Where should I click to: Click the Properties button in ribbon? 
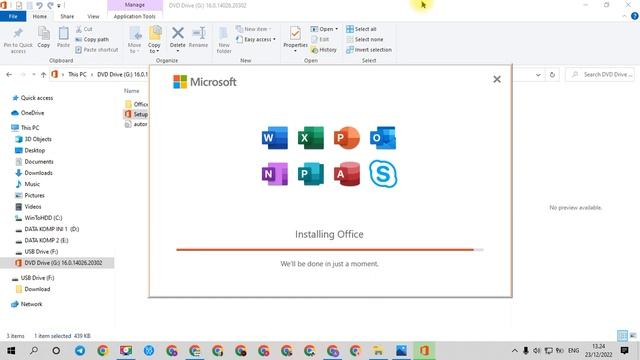pos(295,39)
